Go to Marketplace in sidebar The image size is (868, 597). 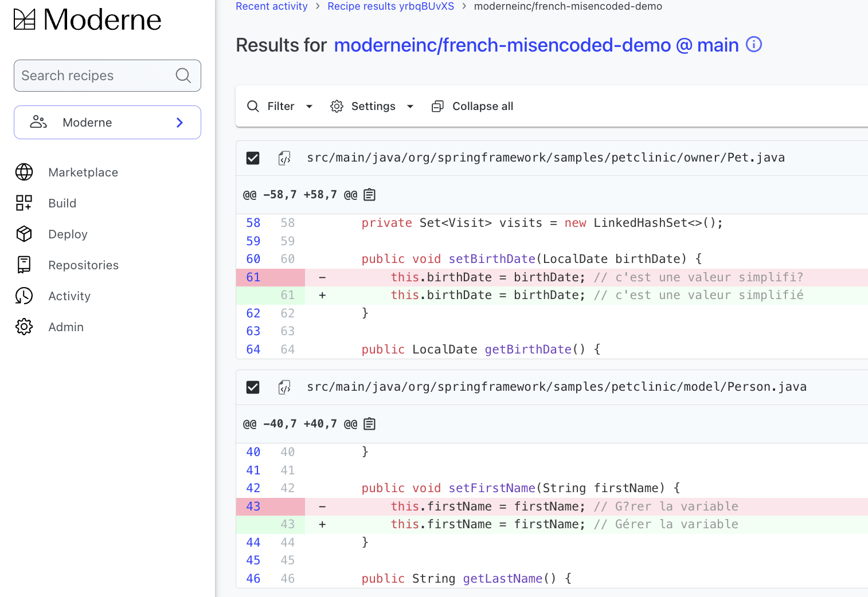click(83, 172)
